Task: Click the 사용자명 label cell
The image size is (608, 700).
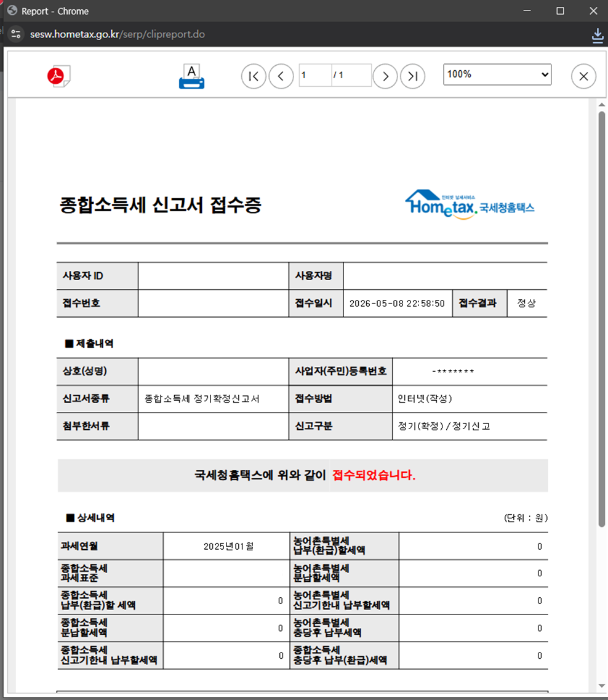Action: 316,276
